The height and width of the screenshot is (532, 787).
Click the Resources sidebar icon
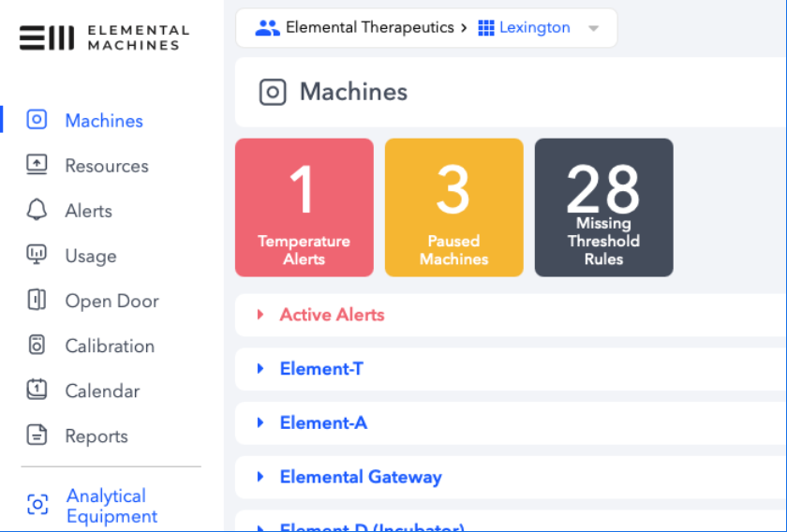click(37, 165)
